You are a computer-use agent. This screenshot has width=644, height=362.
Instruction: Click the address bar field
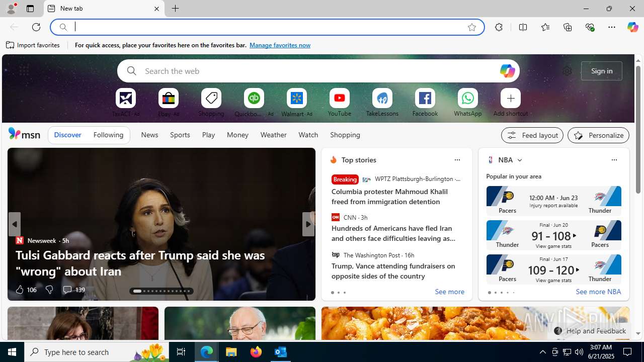[x=267, y=27]
